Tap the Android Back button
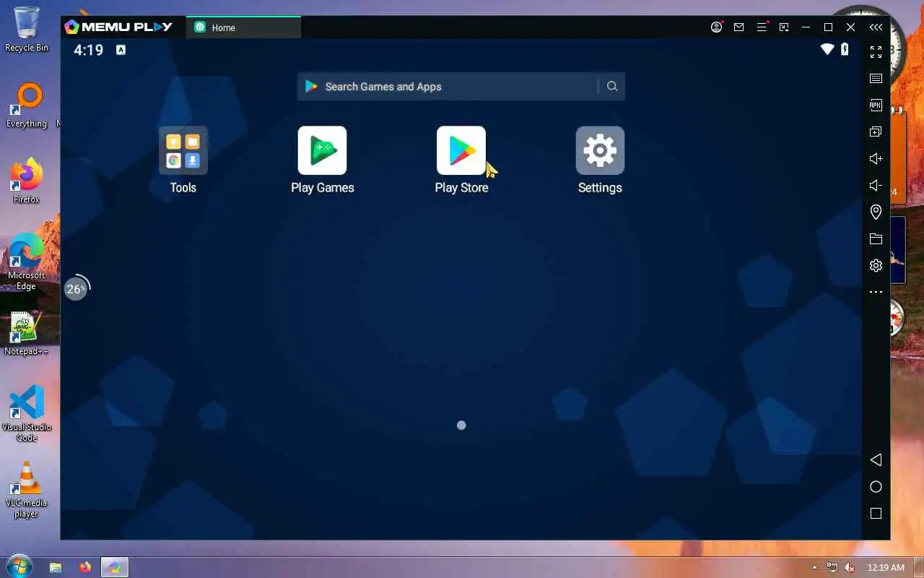 pos(876,460)
